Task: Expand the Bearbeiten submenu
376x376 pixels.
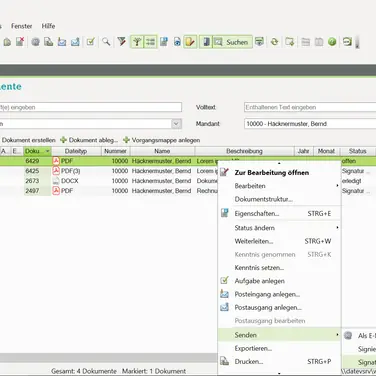Action: [x=279, y=186]
